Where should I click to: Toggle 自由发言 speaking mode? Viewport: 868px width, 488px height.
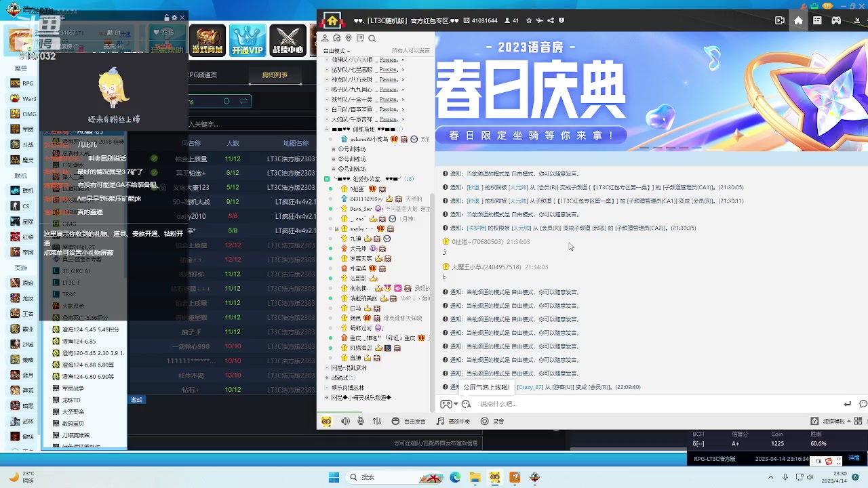[x=409, y=421]
